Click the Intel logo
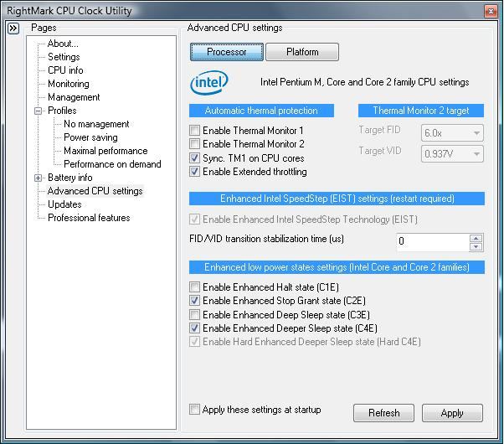Viewport: 504px width, 444px height. [209, 82]
